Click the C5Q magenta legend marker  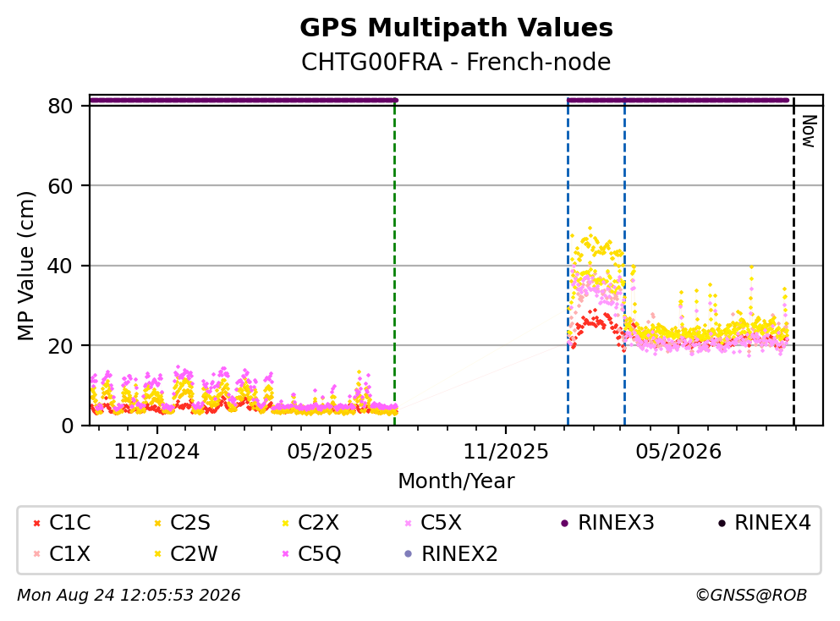click(x=286, y=554)
